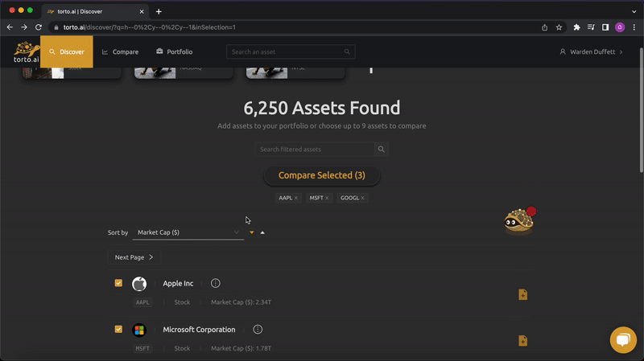
Task: Remove GOOGL tag from selection
Action: 363,198
